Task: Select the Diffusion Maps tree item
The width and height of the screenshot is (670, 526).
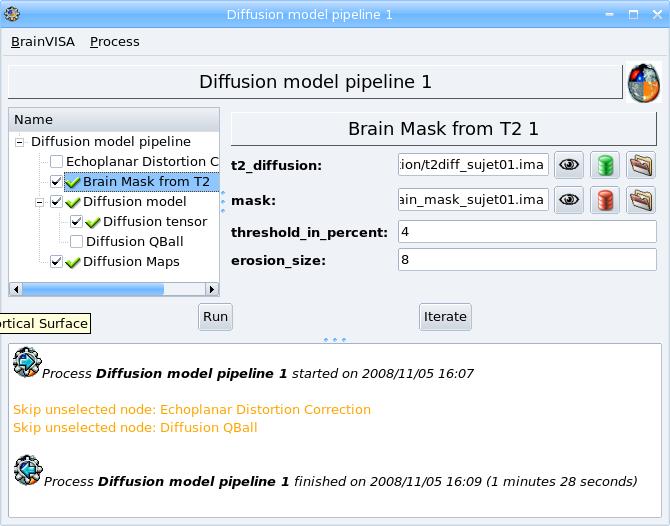Action: 131,262
